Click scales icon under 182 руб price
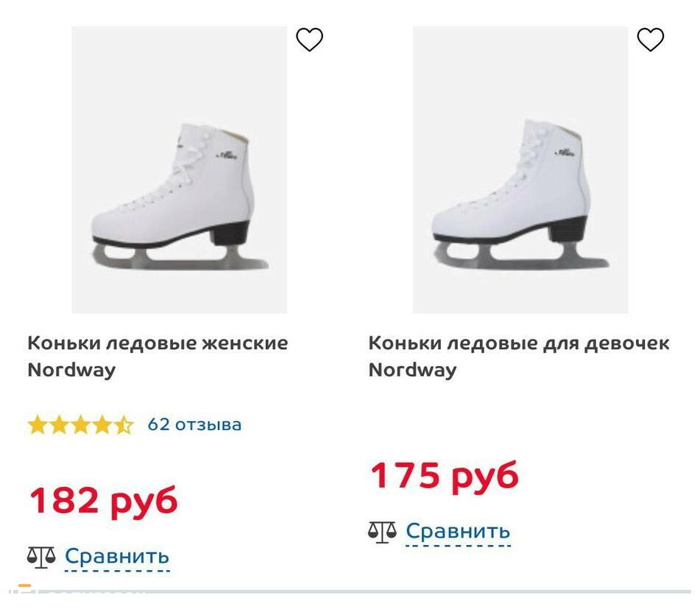Screen dimensions: 700x615 pos(41,557)
